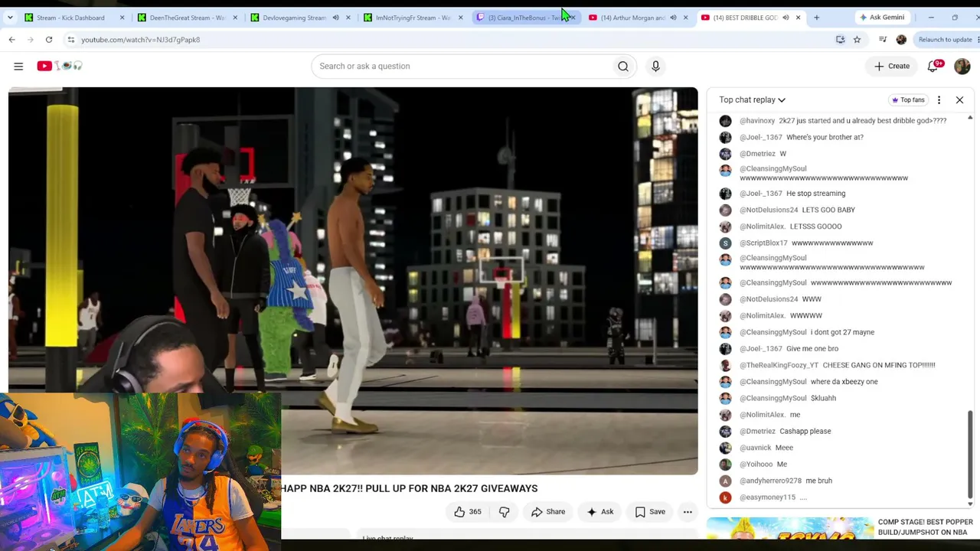Click the chat scrollbar up arrow

pos(970,118)
